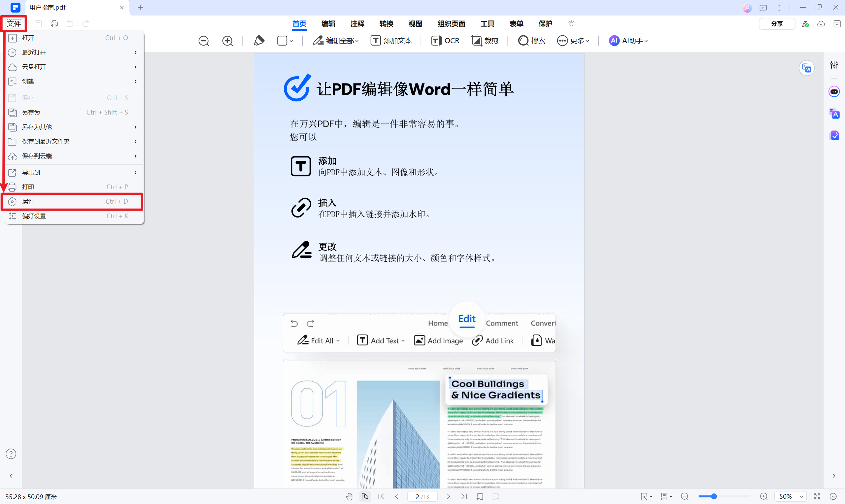Click the help question mark icon
Viewport: 845px width, 504px height.
(x=11, y=454)
